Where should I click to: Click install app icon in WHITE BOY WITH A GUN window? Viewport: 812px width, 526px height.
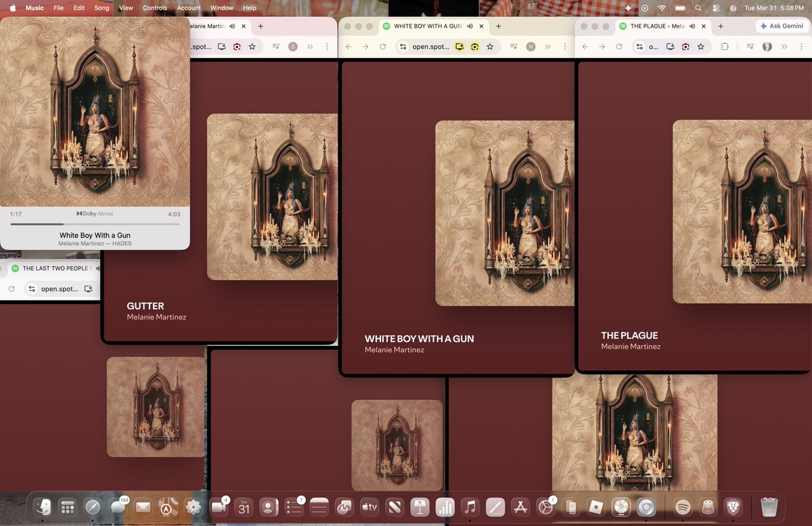tap(460, 47)
